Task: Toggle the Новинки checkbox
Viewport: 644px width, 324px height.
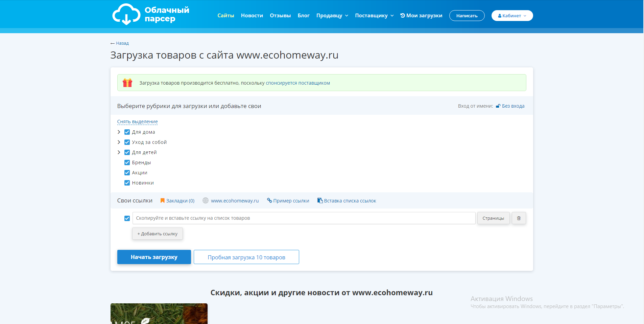Action: [127, 183]
